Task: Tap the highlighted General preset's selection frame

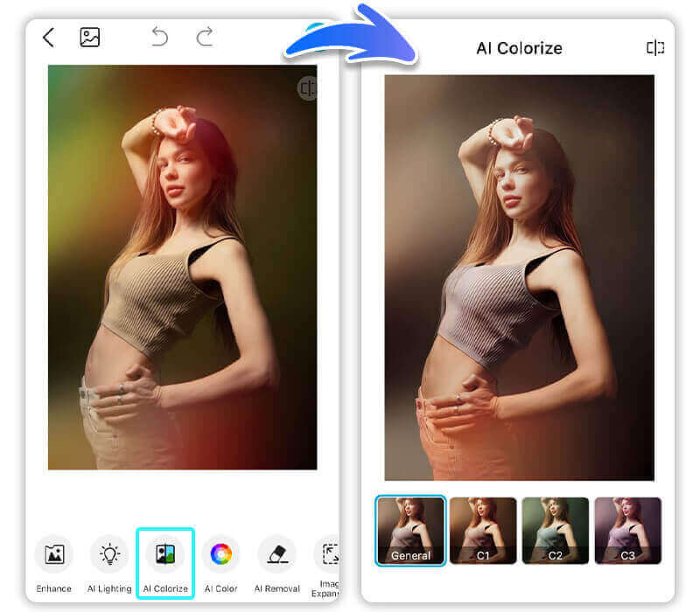Action: (410, 529)
